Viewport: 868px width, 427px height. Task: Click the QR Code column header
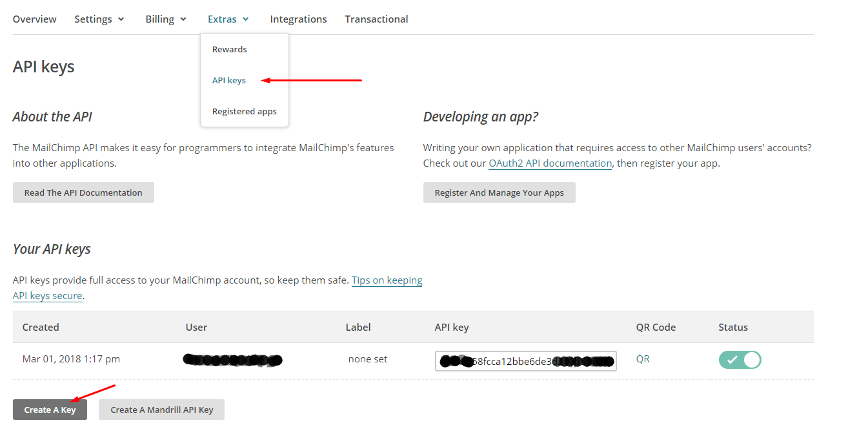pos(656,327)
